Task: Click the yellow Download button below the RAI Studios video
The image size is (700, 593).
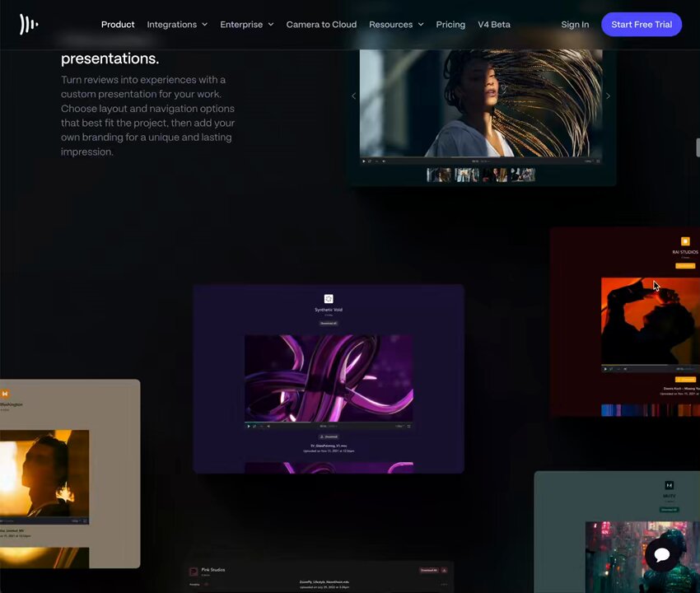Action: click(685, 380)
